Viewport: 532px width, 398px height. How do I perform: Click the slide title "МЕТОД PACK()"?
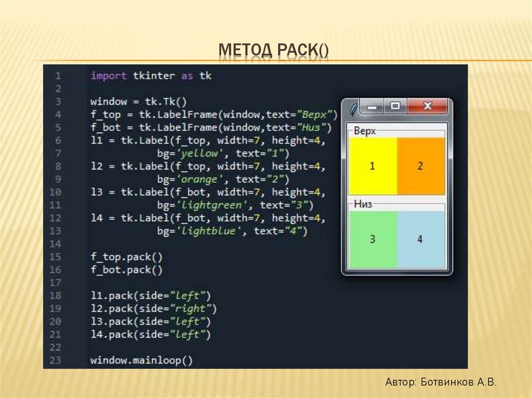pos(273,50)
